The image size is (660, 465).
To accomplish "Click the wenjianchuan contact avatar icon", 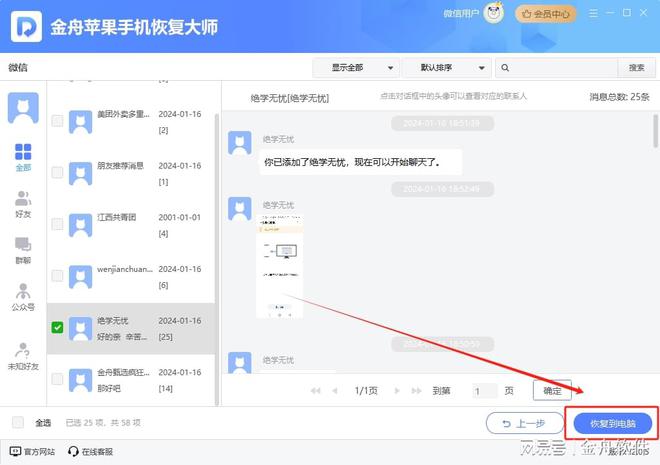I will tap(80, 277).
